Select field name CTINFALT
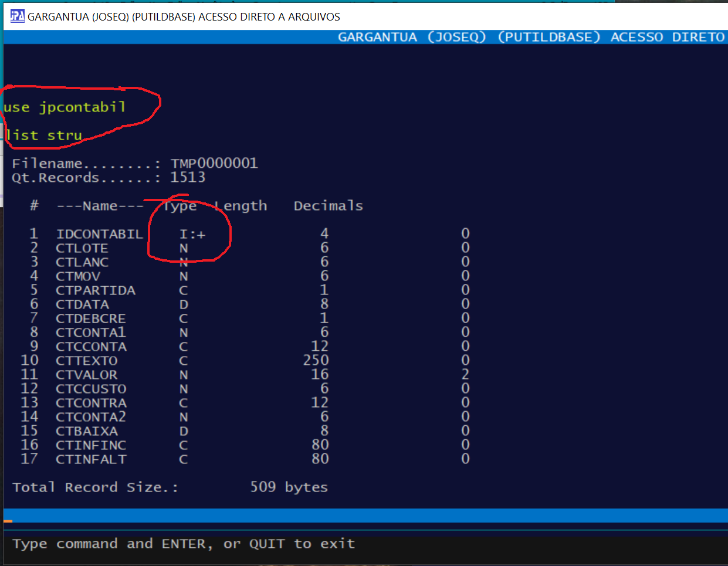 (92, 459)
